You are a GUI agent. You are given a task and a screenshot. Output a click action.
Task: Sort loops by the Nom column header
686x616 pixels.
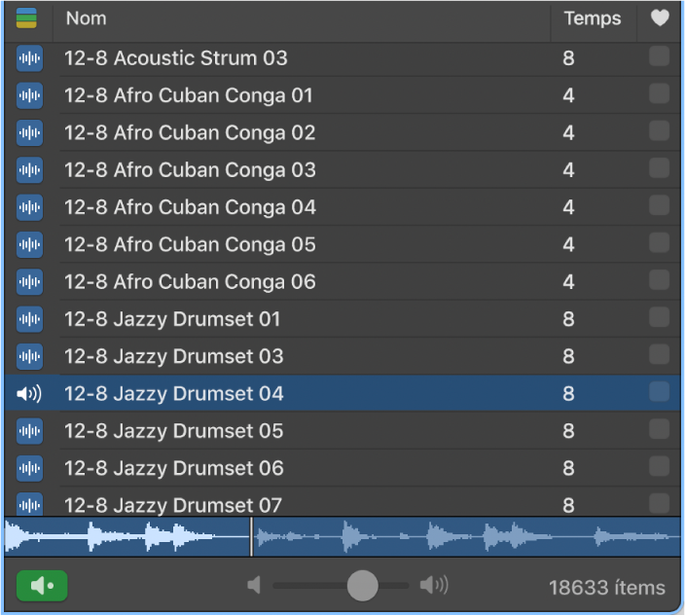point(87,18)
